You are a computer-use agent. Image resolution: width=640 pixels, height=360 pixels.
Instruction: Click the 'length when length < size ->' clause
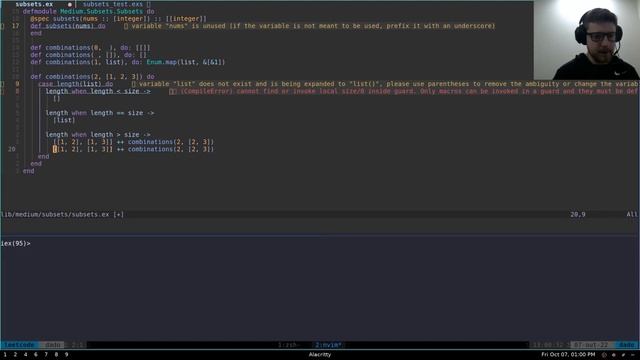(x=98, y=91)
